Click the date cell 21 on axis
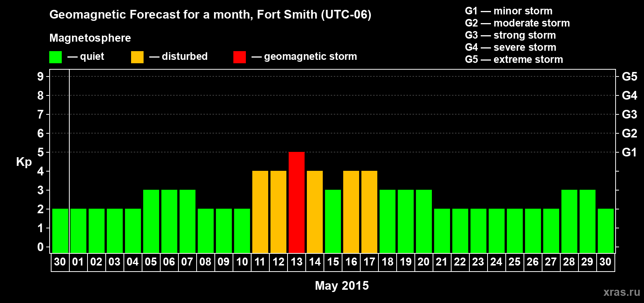The height and width of the screenshot is (303, 644). pyautogui.click(x=442, y=262)
